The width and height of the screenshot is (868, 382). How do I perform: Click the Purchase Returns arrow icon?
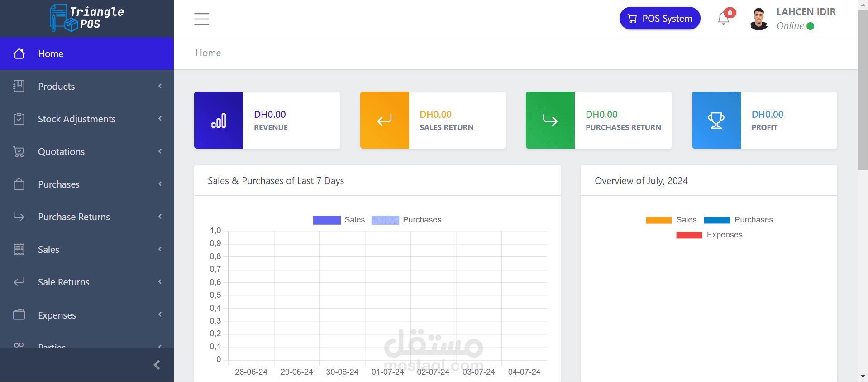pyautogui.click(x=19, y=217)
